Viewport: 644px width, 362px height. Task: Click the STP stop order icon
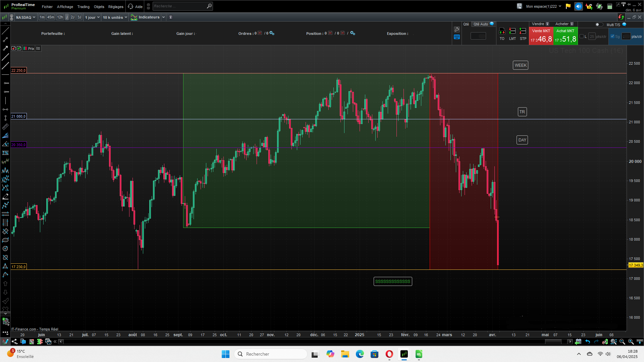click(x=523, y=31)
